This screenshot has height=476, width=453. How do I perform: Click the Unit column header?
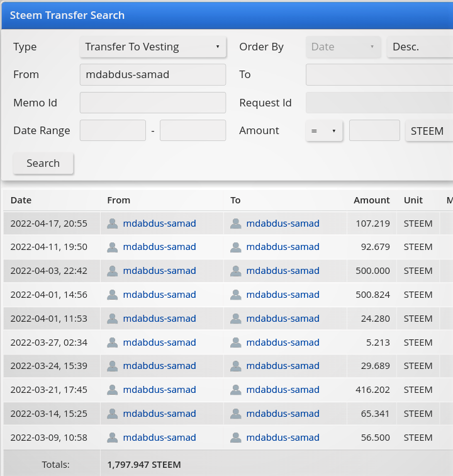413,200
